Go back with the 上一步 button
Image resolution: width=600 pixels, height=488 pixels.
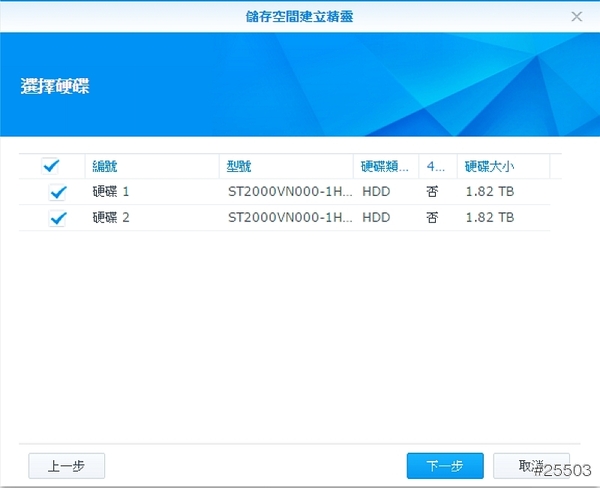click(x=67, y=466)
